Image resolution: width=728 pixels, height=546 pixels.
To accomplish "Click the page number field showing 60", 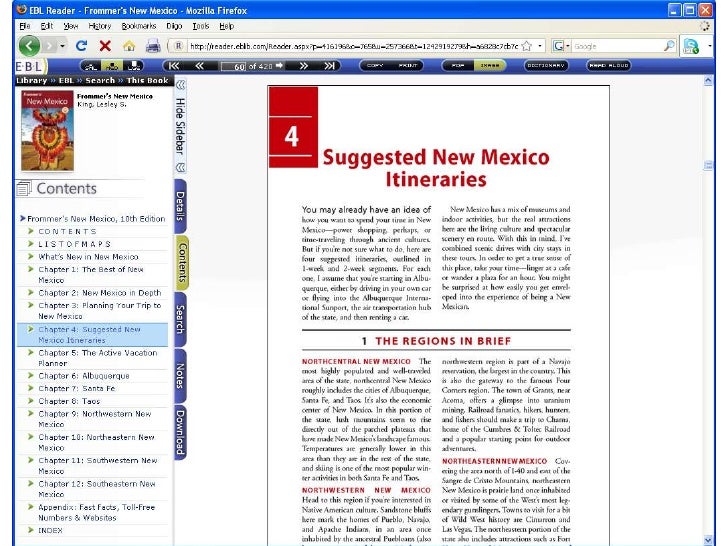I will pos(234,66).
